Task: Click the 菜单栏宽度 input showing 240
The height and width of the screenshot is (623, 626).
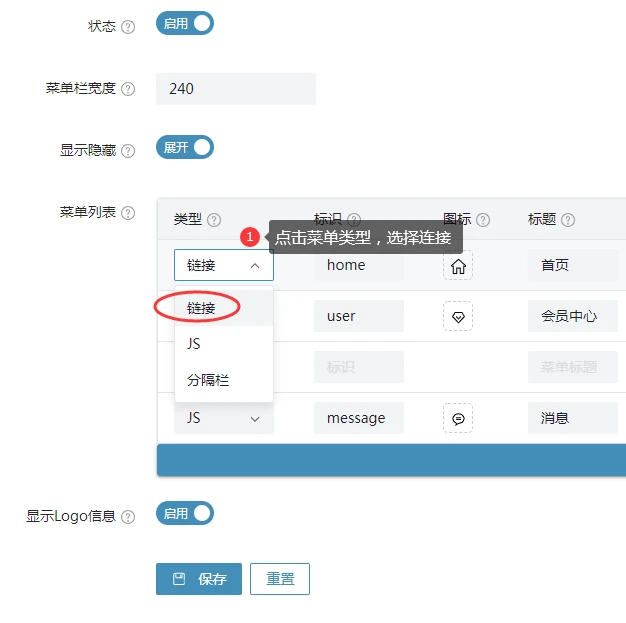Action: [236, 89]
